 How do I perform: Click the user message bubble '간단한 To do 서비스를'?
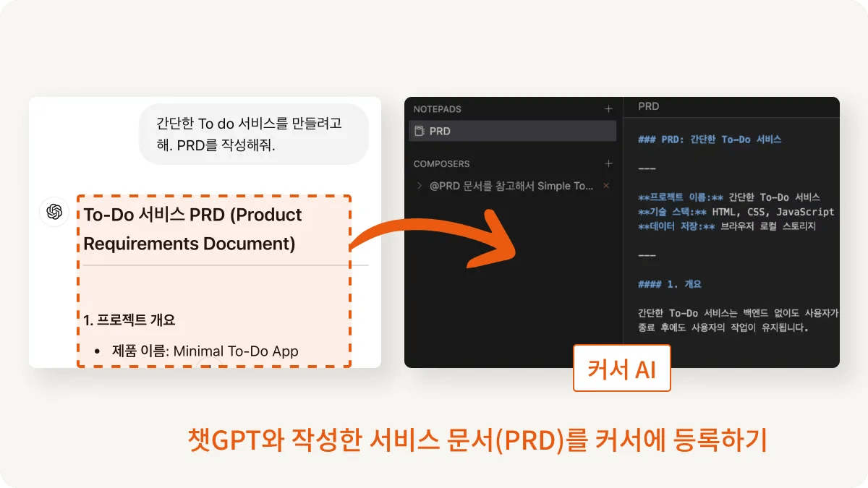click(x=253, y=134)
